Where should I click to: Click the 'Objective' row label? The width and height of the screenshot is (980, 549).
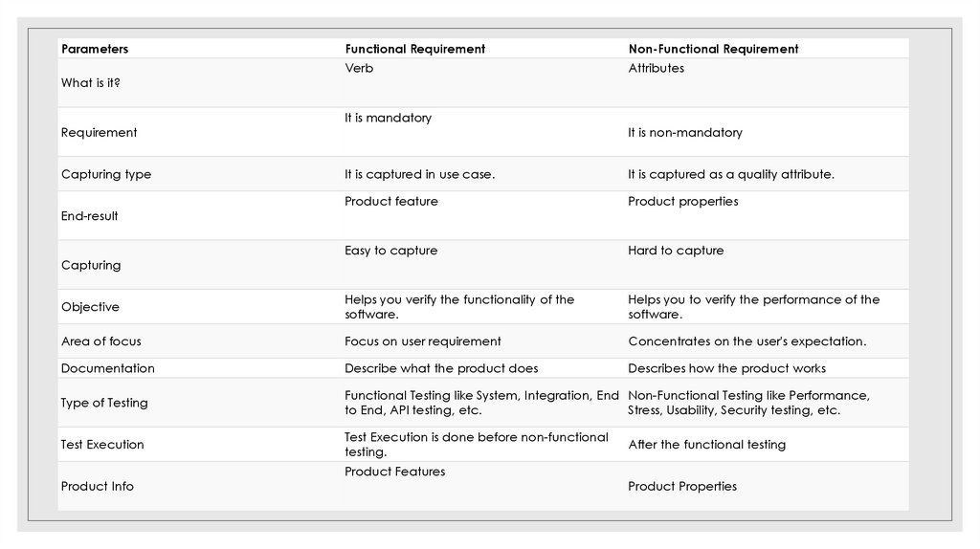90,307
